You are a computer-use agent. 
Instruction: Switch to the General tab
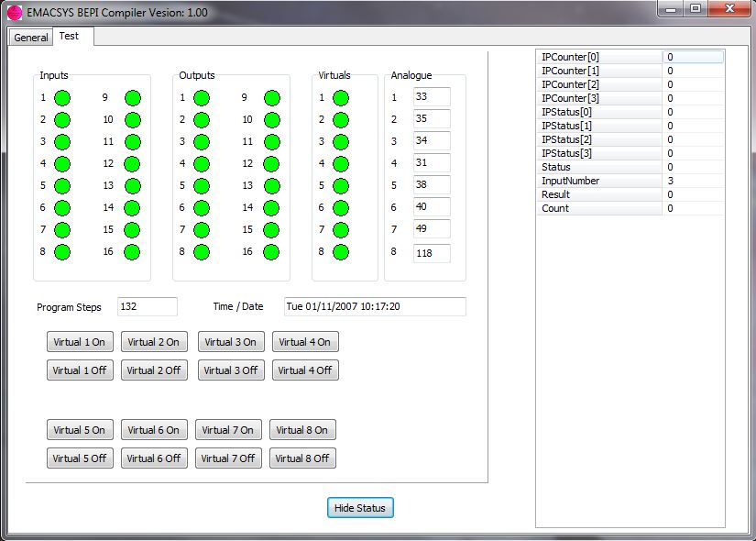click(x=31, y=38)
